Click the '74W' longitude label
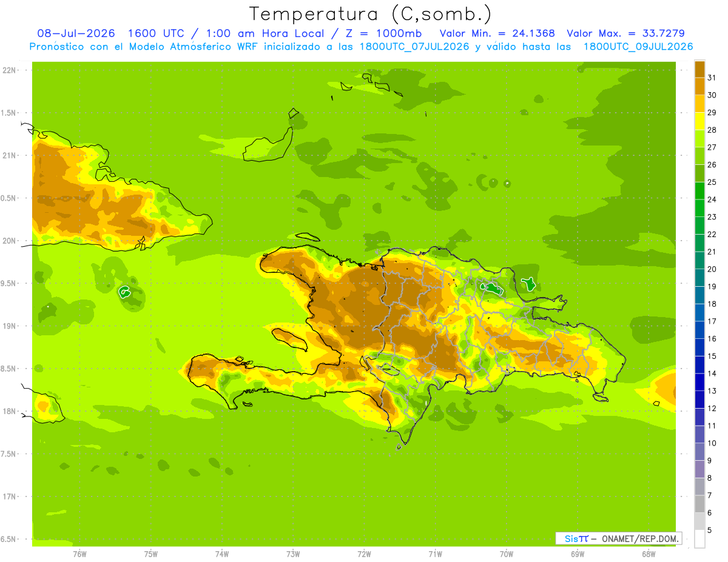 (222, 554)
